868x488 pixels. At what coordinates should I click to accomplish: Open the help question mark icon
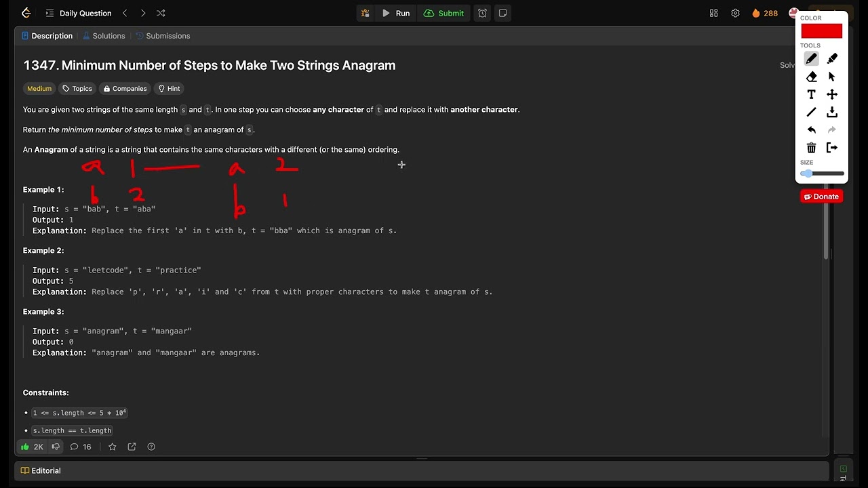pyautogui.click(x=151, y=447)
